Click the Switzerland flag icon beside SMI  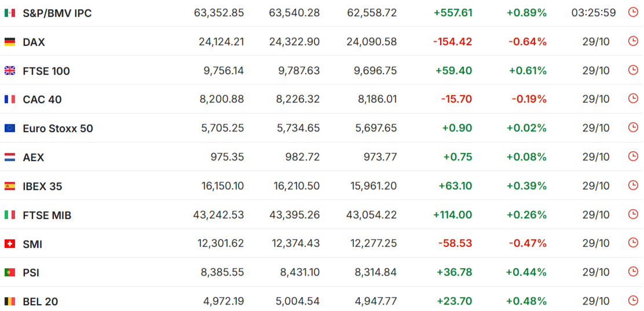point(10,244)
